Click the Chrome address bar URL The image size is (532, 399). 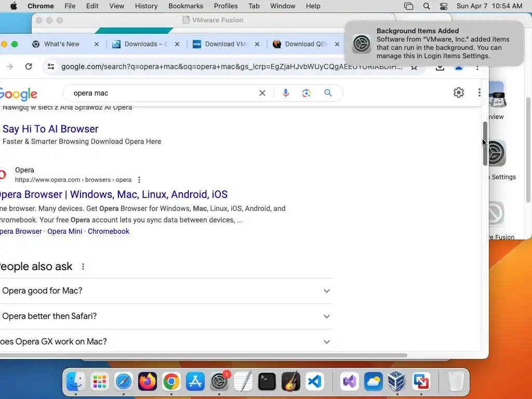click(x=231, y=66)
